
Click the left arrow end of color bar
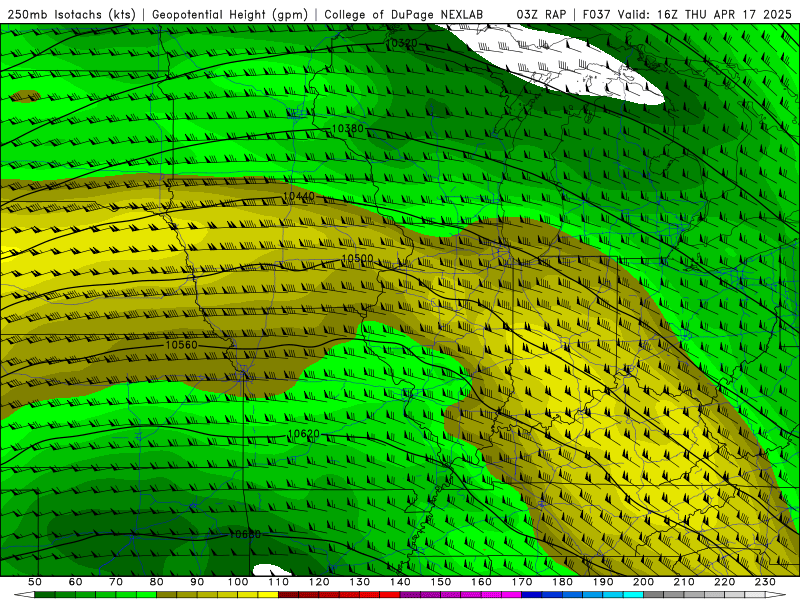(x=23, y=595)
